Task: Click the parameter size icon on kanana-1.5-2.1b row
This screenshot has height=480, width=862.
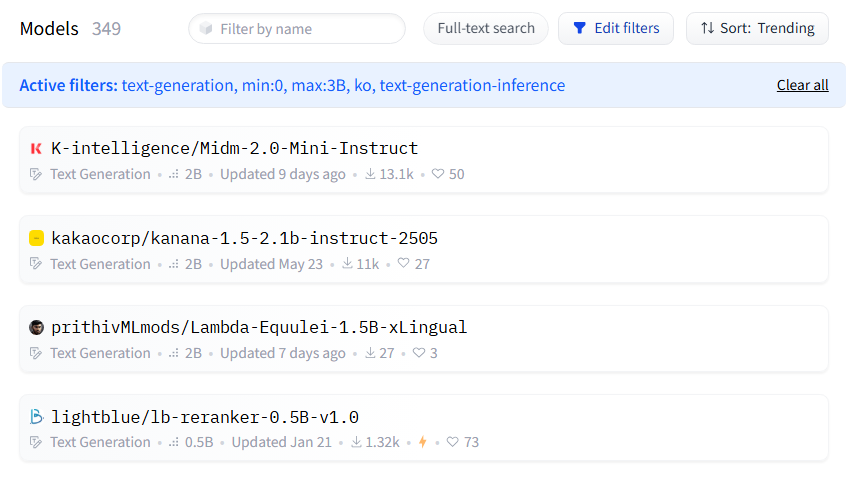Action: [x=174, y=264]
